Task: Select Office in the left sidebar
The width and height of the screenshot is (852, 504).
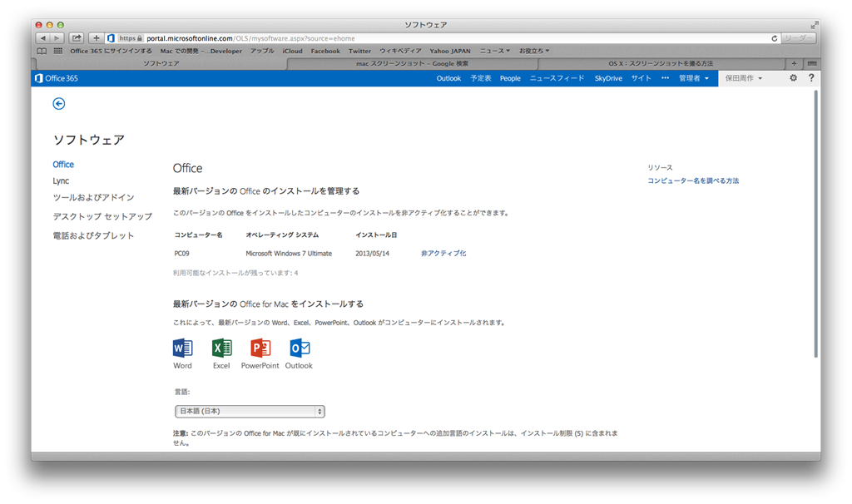Action: (63, 165)
